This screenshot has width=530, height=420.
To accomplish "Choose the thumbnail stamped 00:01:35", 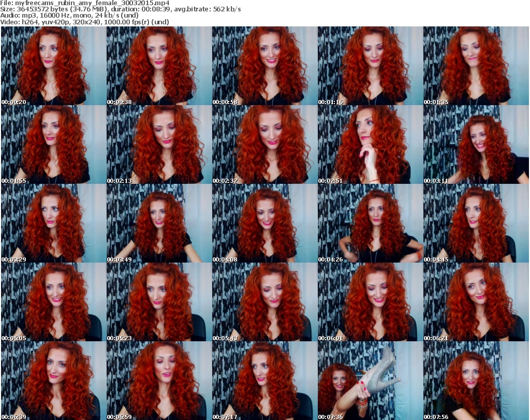I will [476, 66].
